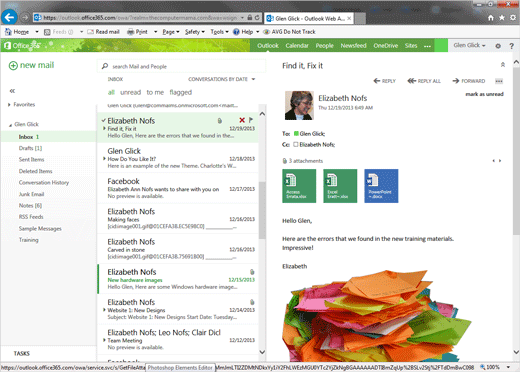Open the Page toolbar dropdown

tap(171, 32)
